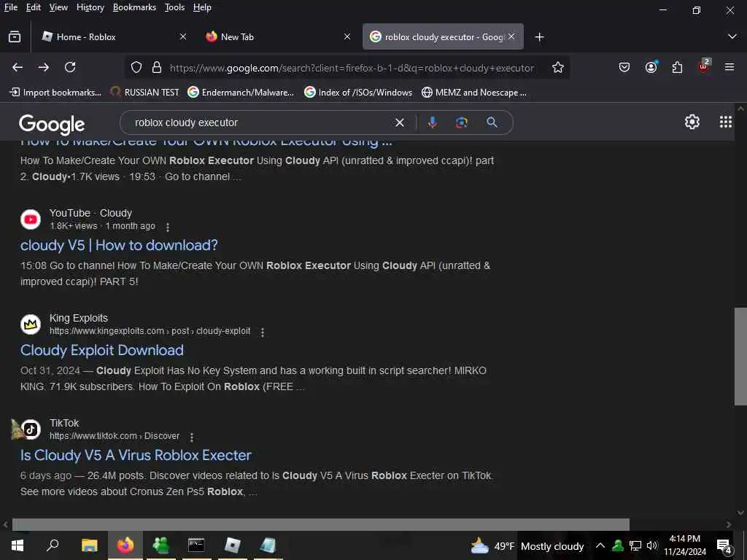Open the Windows Start menu
This screenshot has width=747, height=560.
[18, 545]
